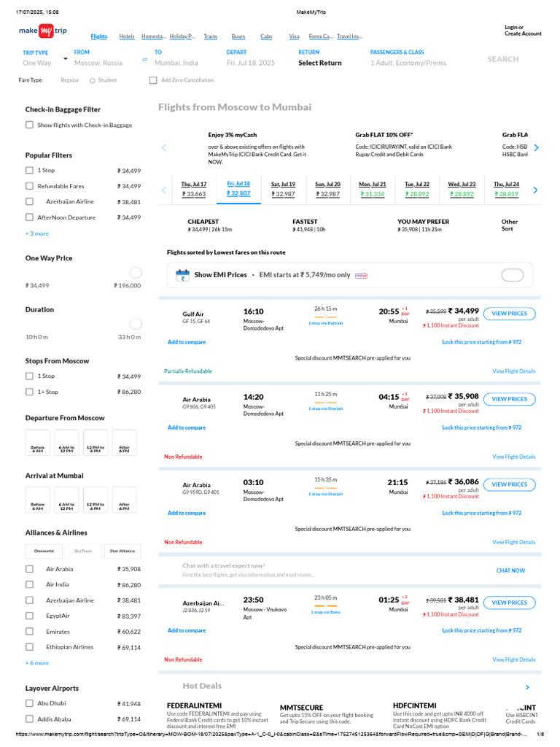The image size is (560, 747).
Task: Add Gulf Air flight to compare
Action: pyautogui.click(x=187, y=342)
